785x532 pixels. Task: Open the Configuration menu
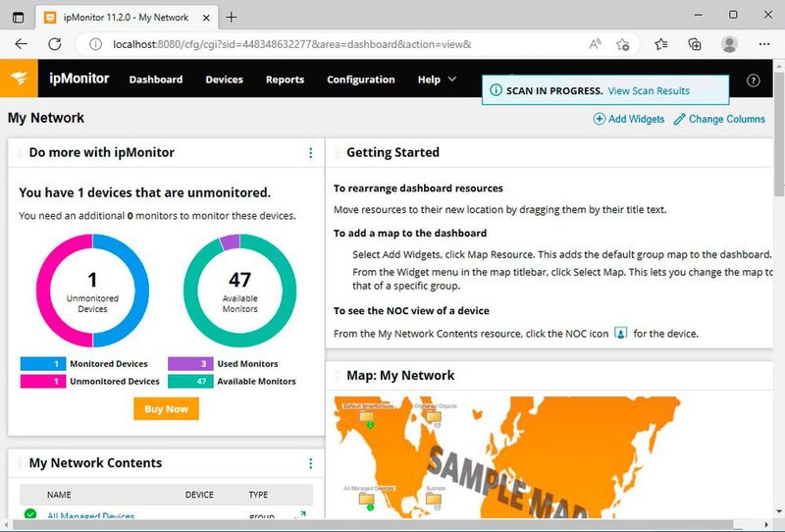click(360, 80)
